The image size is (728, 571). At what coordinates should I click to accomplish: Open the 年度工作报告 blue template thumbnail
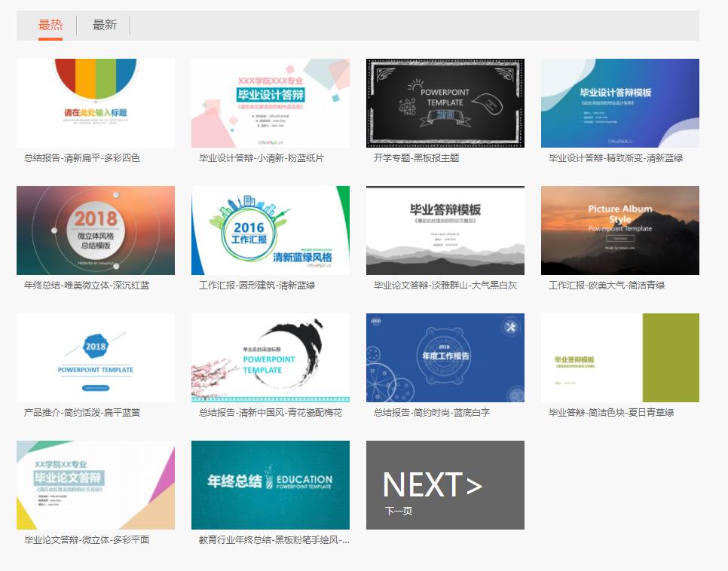pyautogui.click(x=445, y=358)
